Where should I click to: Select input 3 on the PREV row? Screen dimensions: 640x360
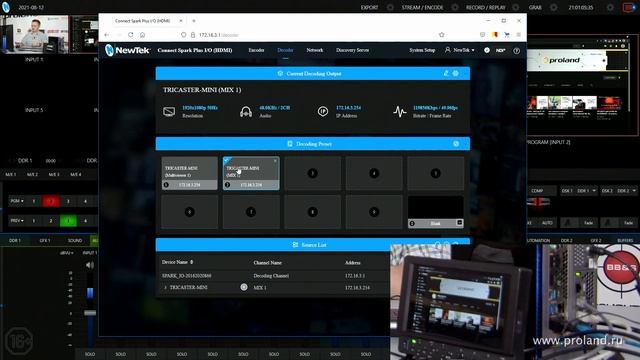68,220
